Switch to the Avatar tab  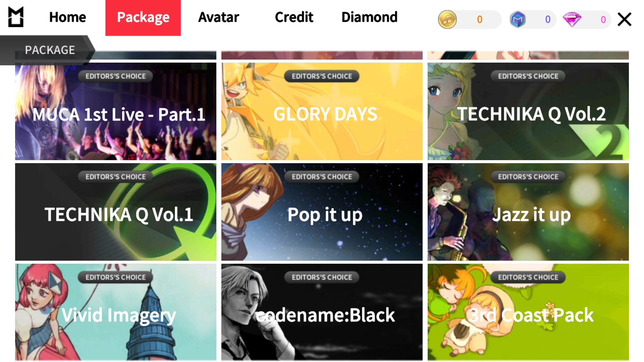click(x=219, y=17)
